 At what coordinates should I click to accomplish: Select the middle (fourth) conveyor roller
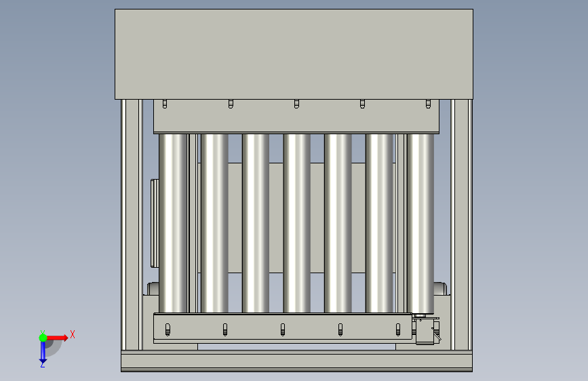pos(297,223)
